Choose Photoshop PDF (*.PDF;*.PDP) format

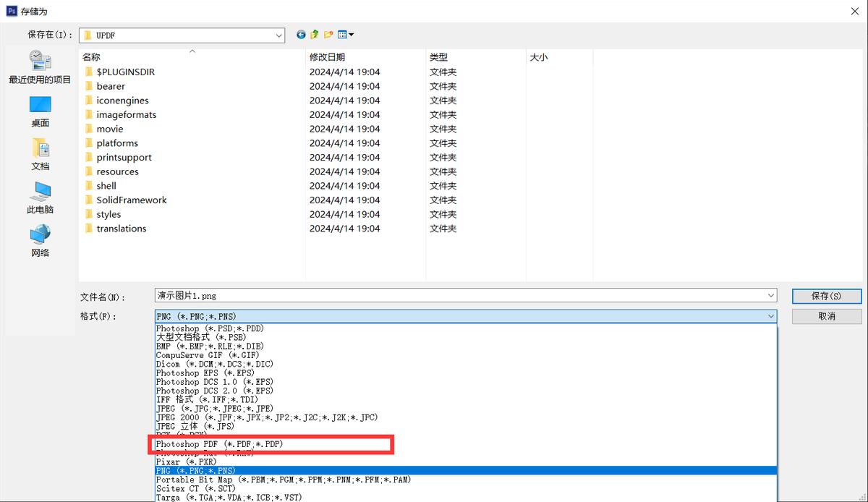(466, 443)
